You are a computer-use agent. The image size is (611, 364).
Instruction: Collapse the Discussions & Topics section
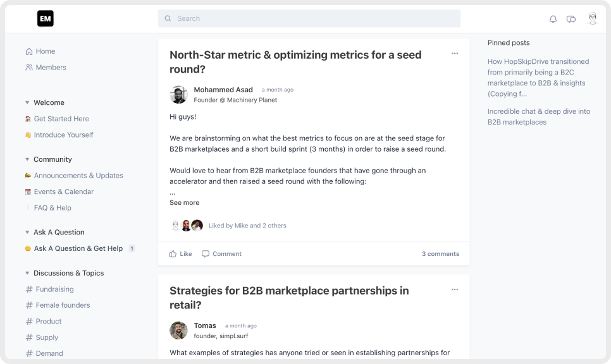27,273
